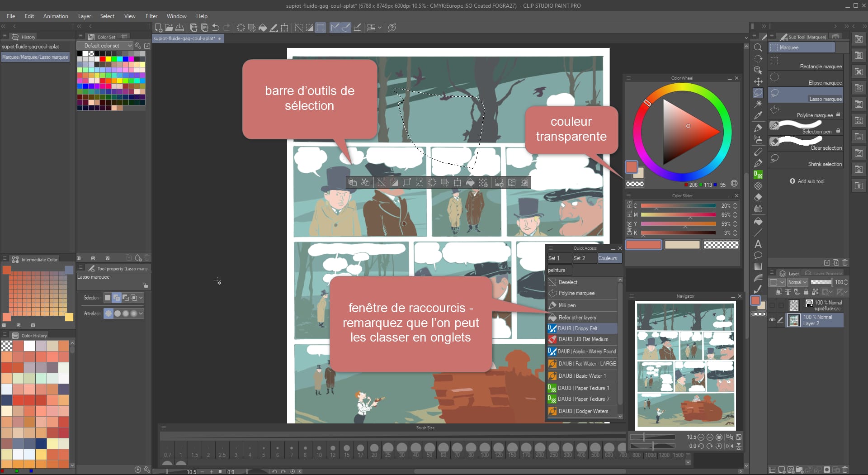Viewport: 868px width, 475px height.
Task: Expand the Selection mode dropdown arrow
Action: coord(141,298)
